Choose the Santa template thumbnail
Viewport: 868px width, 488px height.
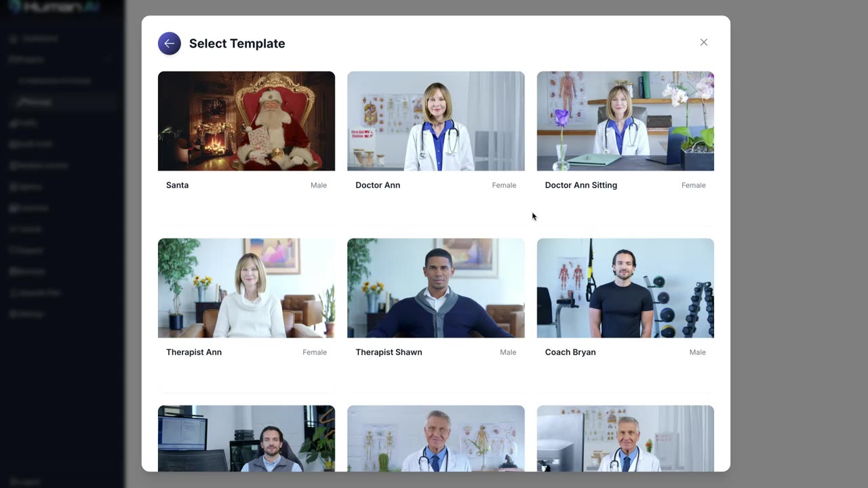point(246,121)
